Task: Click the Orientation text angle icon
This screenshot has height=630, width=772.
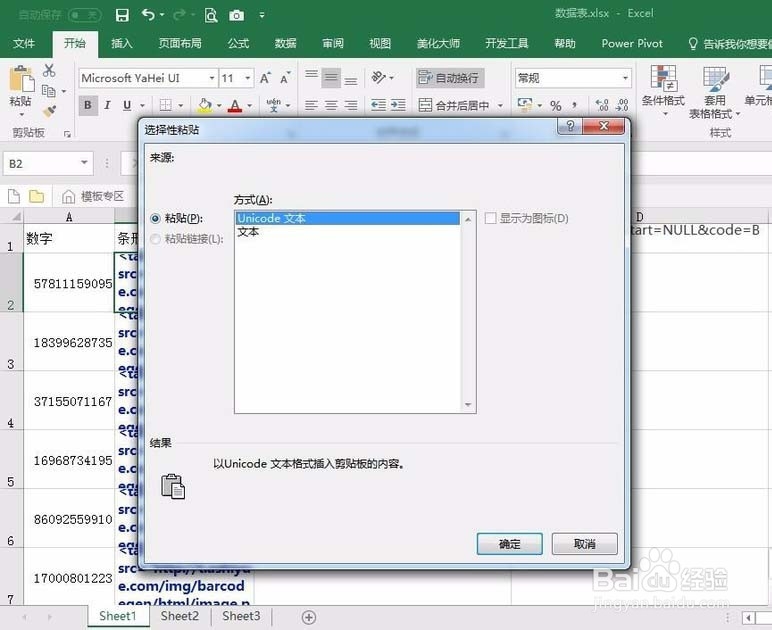Action: coord(379,77)
